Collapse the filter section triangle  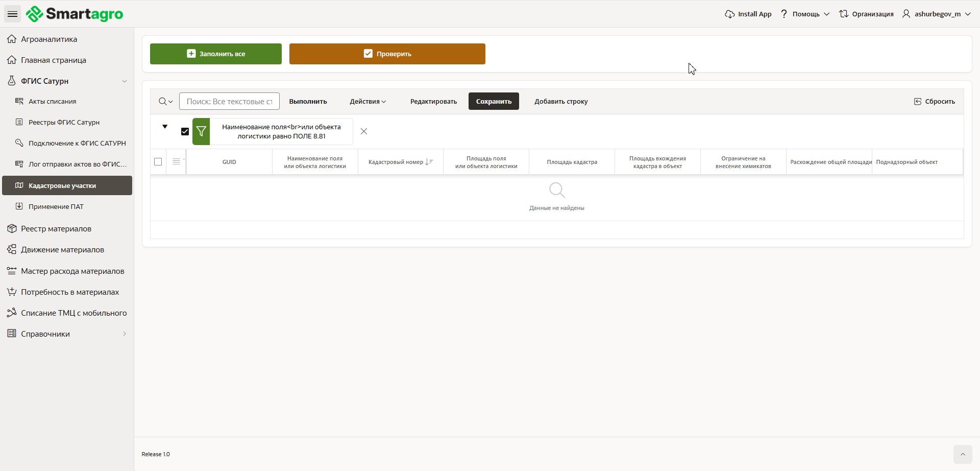[x=165, y=127]
